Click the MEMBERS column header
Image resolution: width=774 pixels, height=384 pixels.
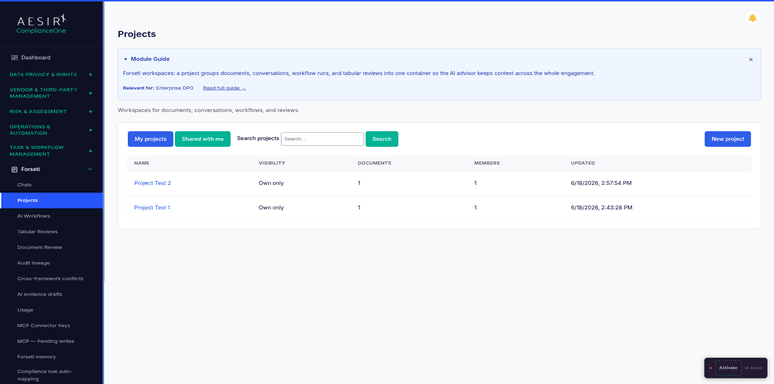click(x=487, y=163)
